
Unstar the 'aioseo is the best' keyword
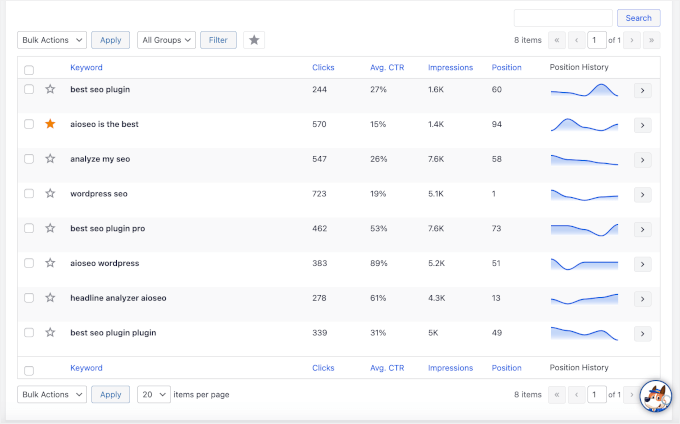pyautogui.click(x=50, y=124)
